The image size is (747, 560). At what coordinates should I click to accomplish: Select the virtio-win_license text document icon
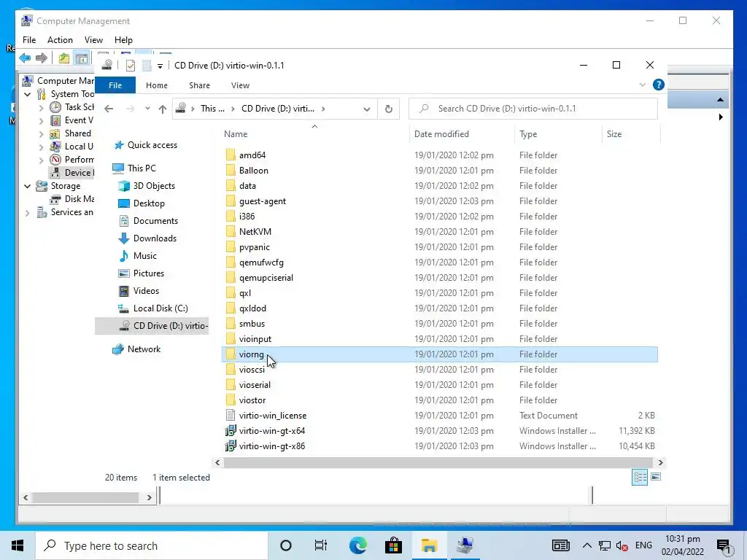point(231,415)
